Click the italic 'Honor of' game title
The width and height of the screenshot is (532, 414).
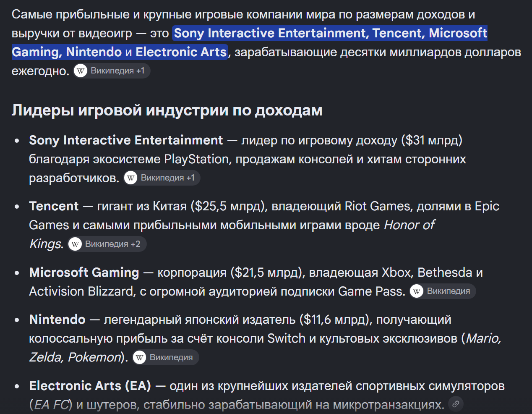click(x=409, y=225)
